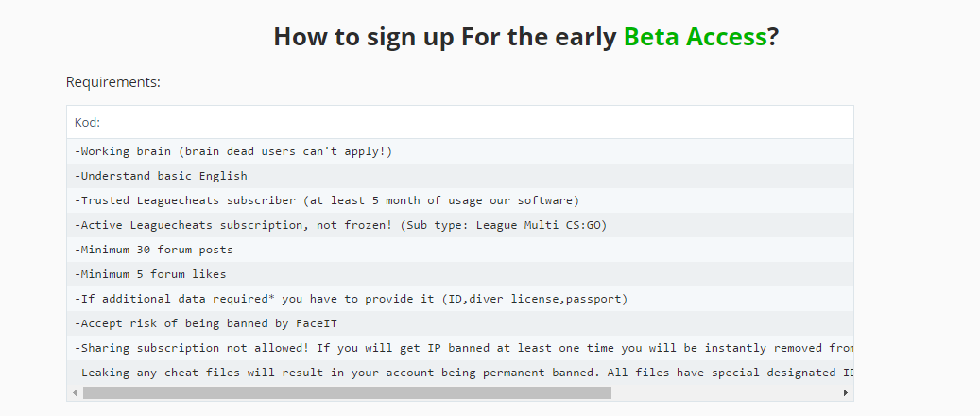980x416 pixels.
Task: Click the right scroll arrow of code box
Action: click(x=846, y=393)
